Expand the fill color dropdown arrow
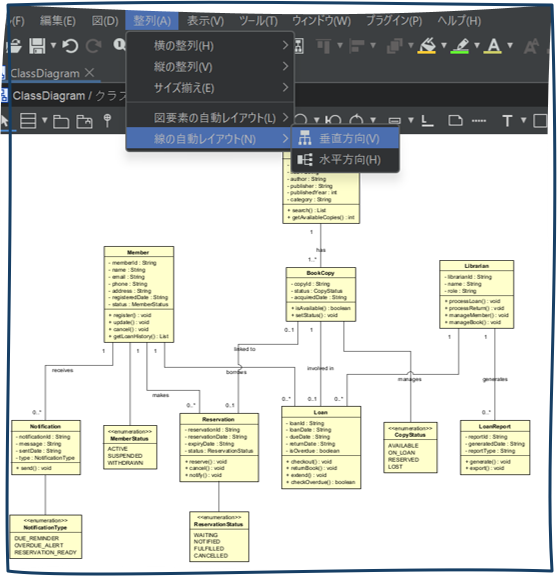The width and height of the screenshot is (557, 576). coord(444,46)
